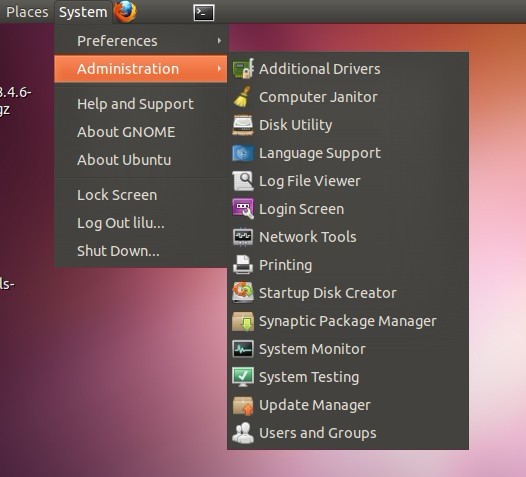
Task: Click the Language Support flag icon
Action: point(243,153)
